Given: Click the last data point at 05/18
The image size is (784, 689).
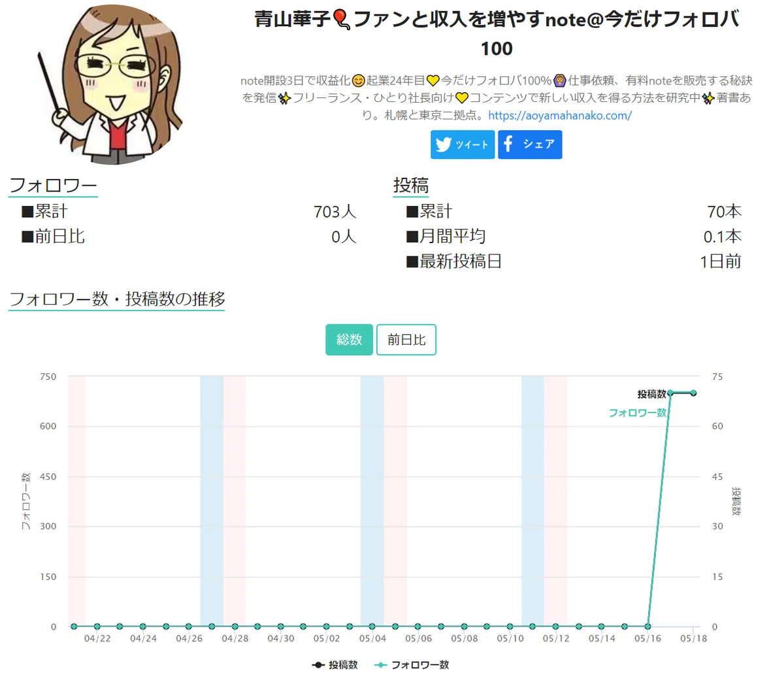Looking at the screenshot, I should click(693, 393).
